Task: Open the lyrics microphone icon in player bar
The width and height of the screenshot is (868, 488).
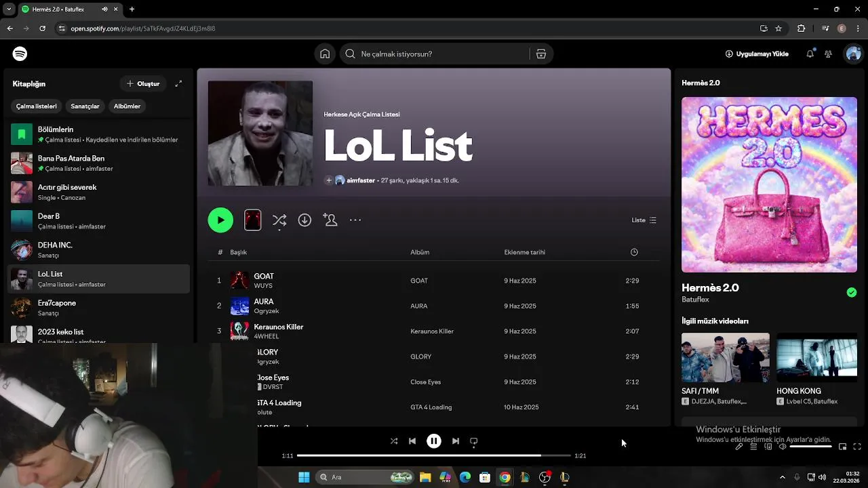Action: (x=739, y=447)
